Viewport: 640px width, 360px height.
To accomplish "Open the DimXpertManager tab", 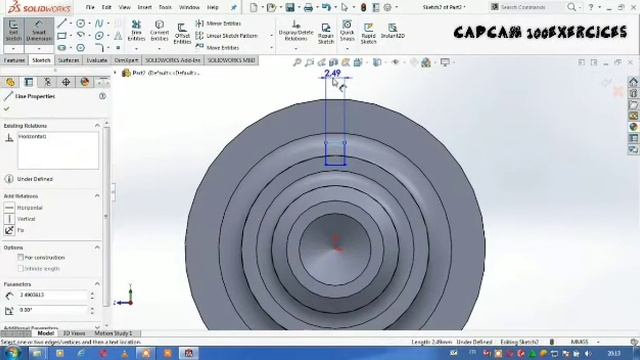I will (x=66, y=82).
